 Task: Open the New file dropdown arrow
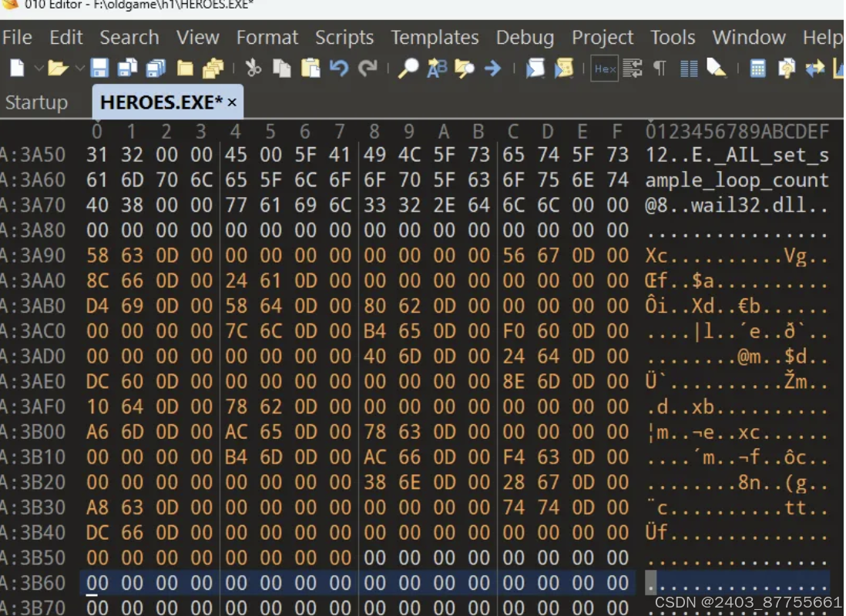(39, 69)
